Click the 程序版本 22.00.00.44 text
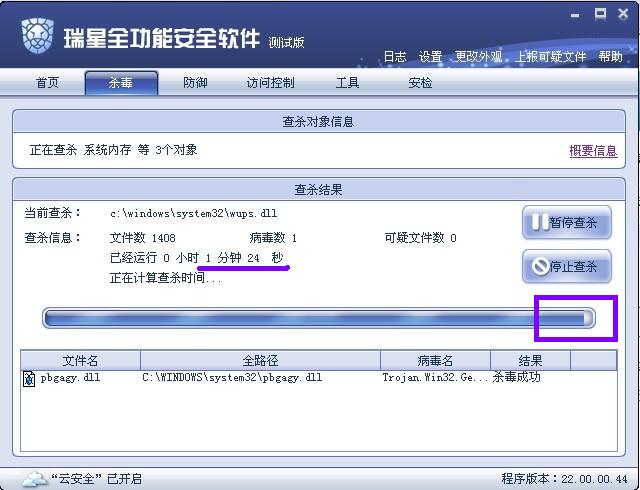The width and height of the screenshot is (640, 490). coord(564,479)
